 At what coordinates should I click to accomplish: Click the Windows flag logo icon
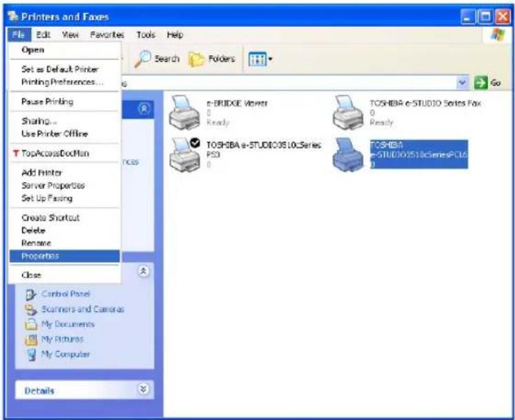click(498, 34)
